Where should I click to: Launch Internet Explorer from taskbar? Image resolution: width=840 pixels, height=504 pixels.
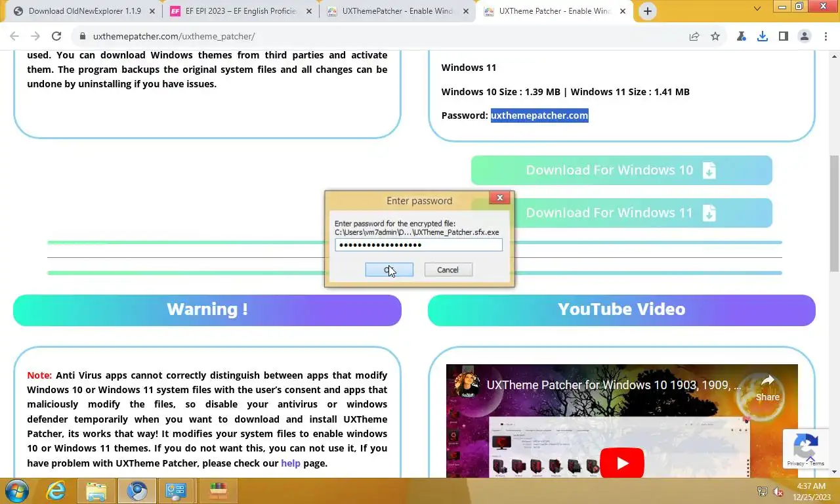[56, 491]
